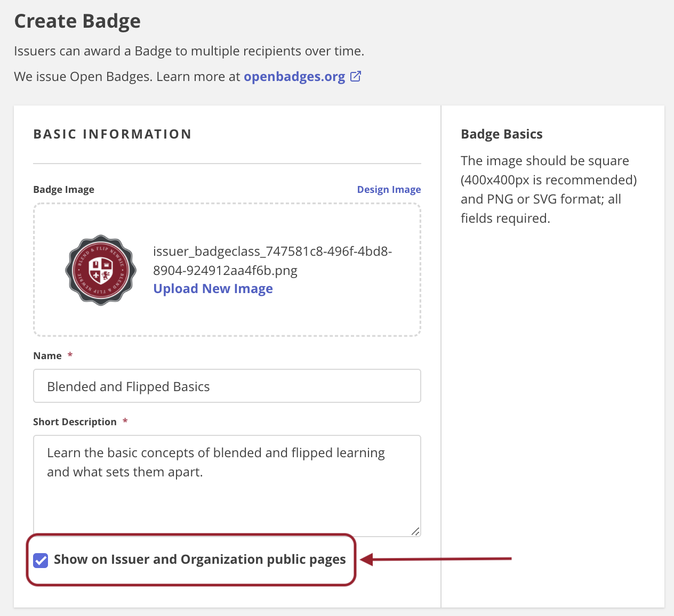Open the openbadges.org link
This screenshot has width=674, height=616.
coord(294,77)
